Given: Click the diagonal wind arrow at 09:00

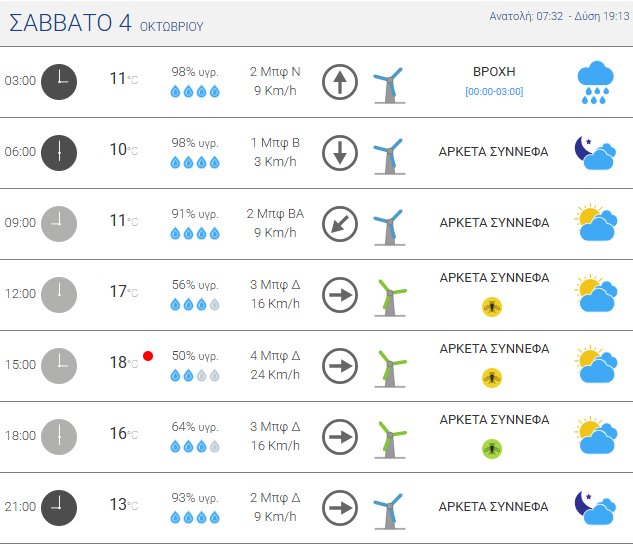Looking at the screenshot, I should pos(340,223).
